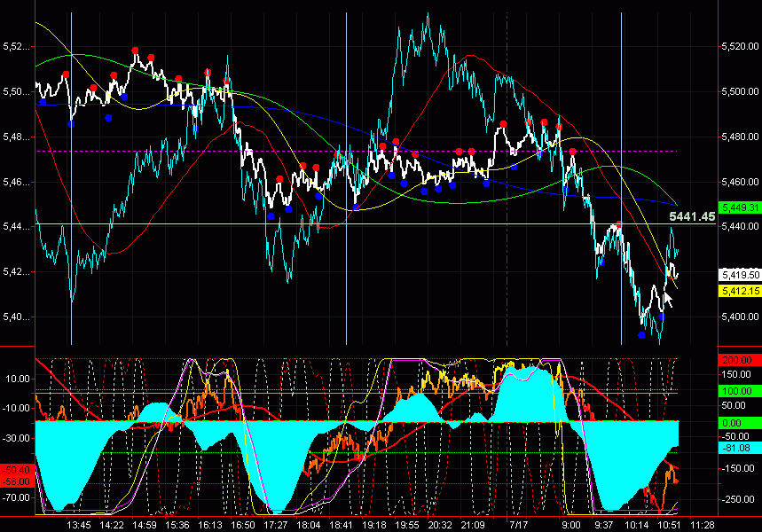Click the -70.00 left indicator axis label
This screenshot has height=532, width=762.
[x=16, y=498]
